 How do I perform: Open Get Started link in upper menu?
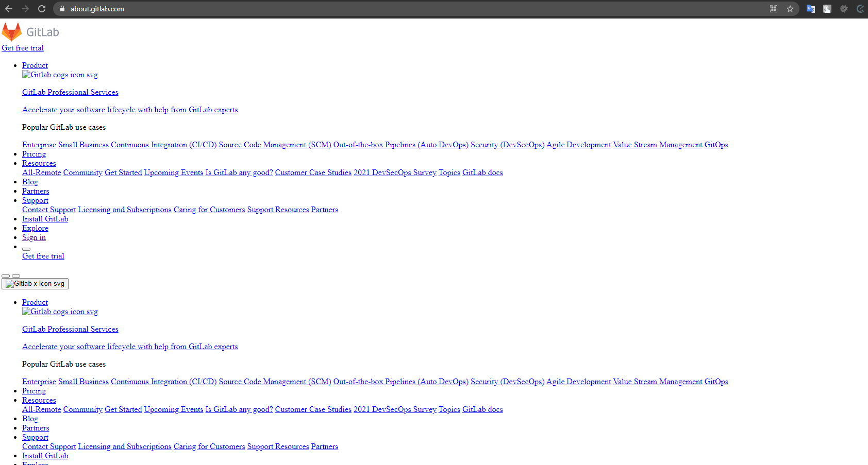point(123,173)
